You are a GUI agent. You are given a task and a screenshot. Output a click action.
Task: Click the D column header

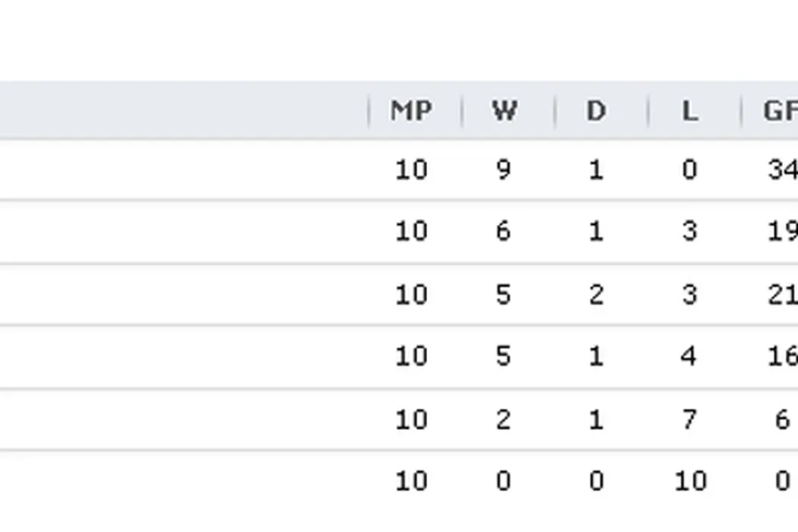pos(597,111)
